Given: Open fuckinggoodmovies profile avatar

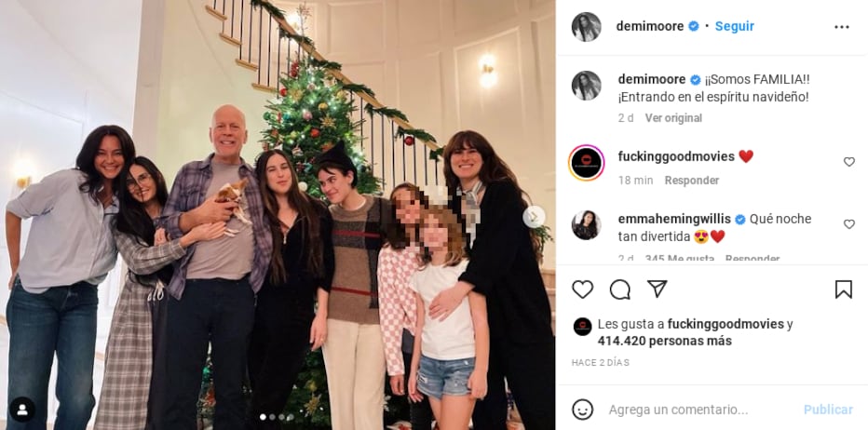Looking at the screenshot, I should pos(587,163).
